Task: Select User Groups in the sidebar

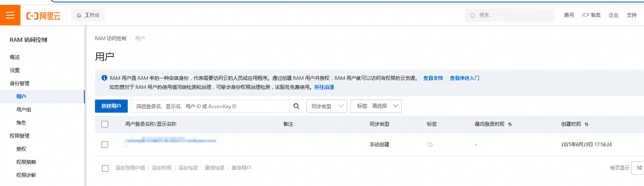Action: point(24,110)
